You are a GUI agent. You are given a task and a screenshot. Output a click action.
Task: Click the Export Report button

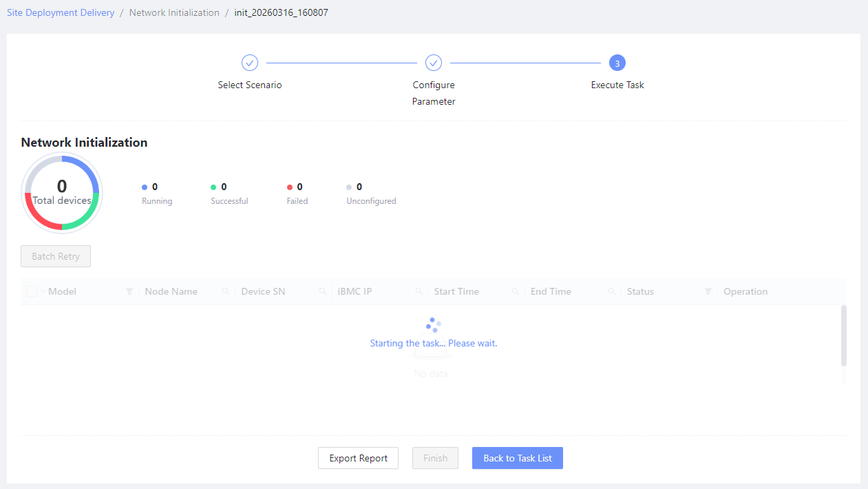point(358,458)
